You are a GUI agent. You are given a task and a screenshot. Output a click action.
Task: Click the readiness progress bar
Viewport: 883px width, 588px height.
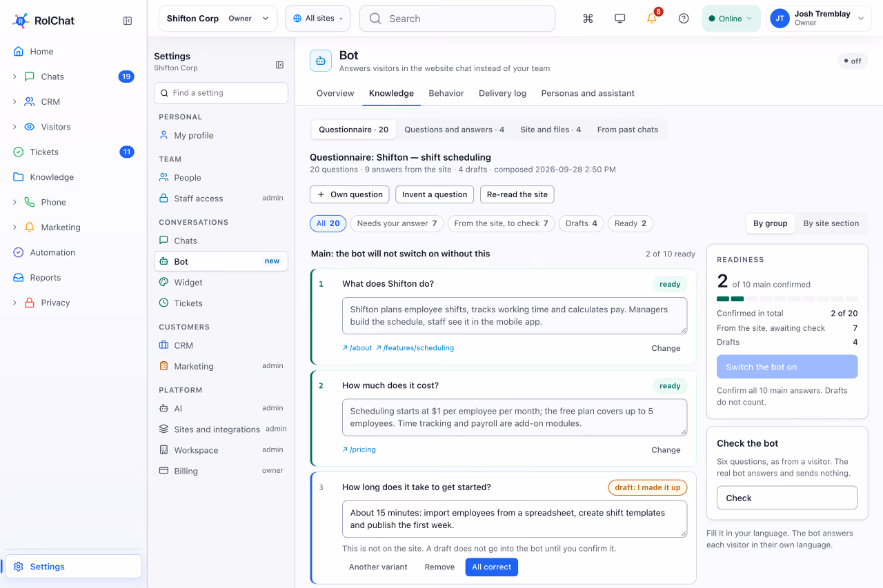(x=787, y=299)
